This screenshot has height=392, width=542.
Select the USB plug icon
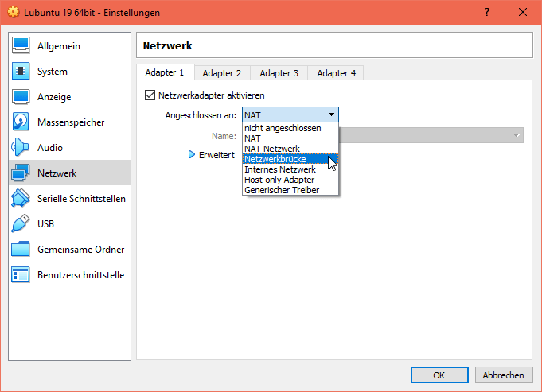[21, 223]
